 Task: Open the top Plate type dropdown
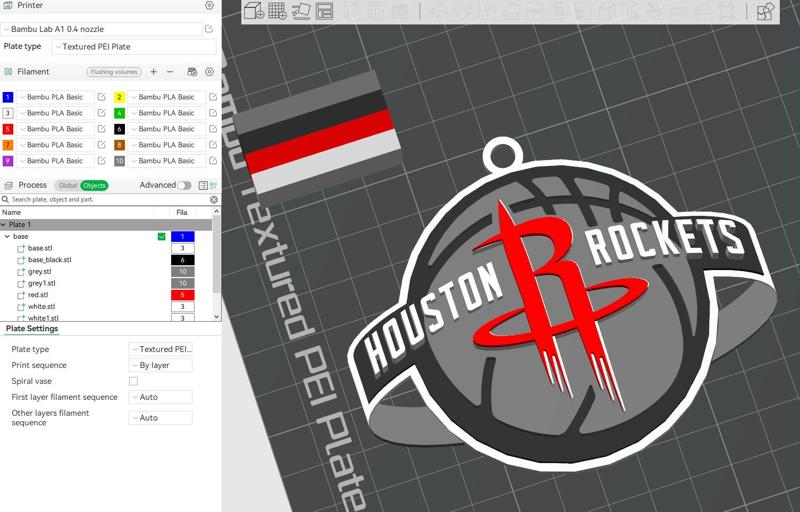(134, 46)
